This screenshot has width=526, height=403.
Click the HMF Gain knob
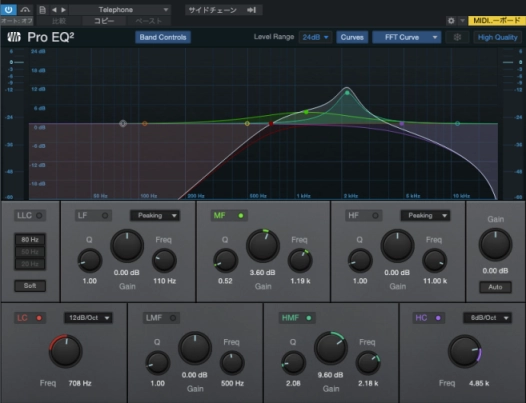(x=330, y=348)
